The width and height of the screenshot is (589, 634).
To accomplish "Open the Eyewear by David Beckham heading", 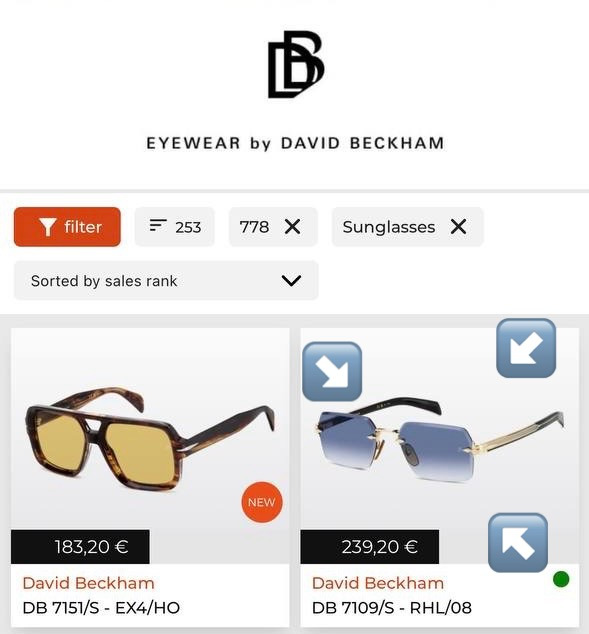I will point(296,143).
